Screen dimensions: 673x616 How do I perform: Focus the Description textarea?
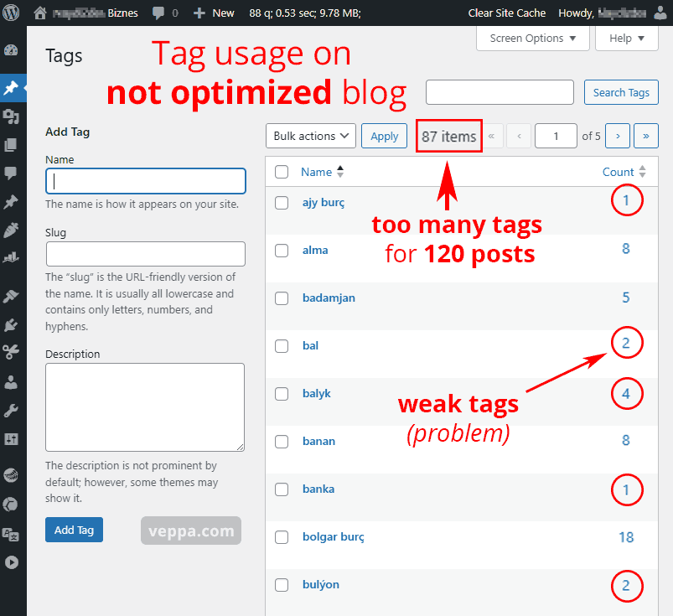click(x=145, y=407)
